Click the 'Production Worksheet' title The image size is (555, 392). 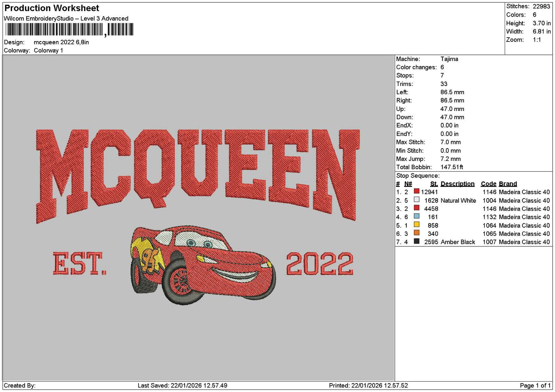(x=52, y=8)
